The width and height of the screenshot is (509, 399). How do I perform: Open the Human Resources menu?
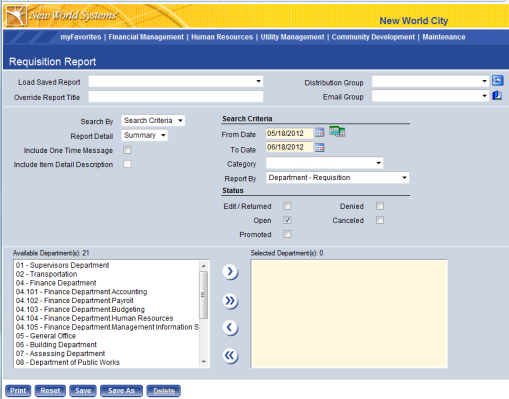coord(222,37)
